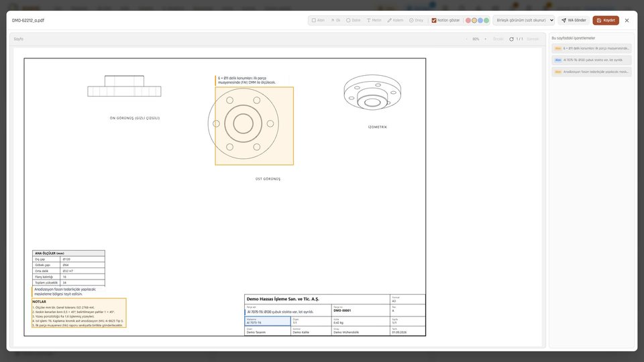Select the Kalem (pen) drawing tool
644x362 pixels.
coord(395,20)
